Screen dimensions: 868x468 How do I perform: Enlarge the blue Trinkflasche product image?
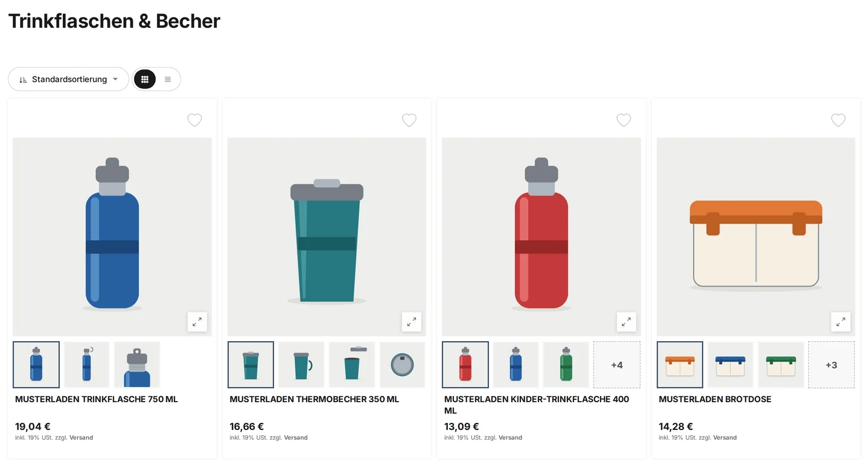[197, 322]
